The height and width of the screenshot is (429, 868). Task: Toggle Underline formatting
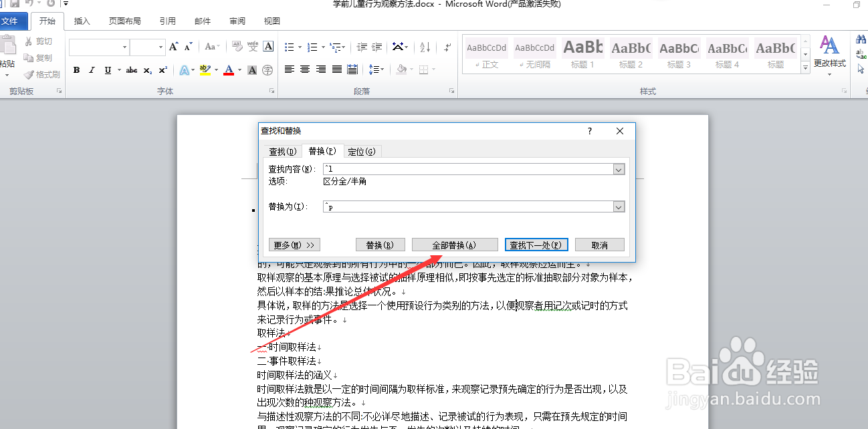(107, 70)
